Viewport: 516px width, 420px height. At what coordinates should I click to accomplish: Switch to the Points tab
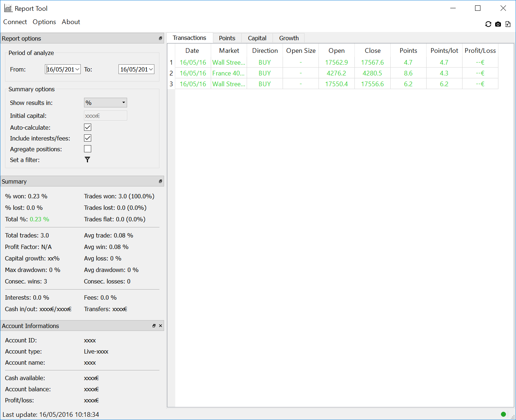(x=227, y=38)
